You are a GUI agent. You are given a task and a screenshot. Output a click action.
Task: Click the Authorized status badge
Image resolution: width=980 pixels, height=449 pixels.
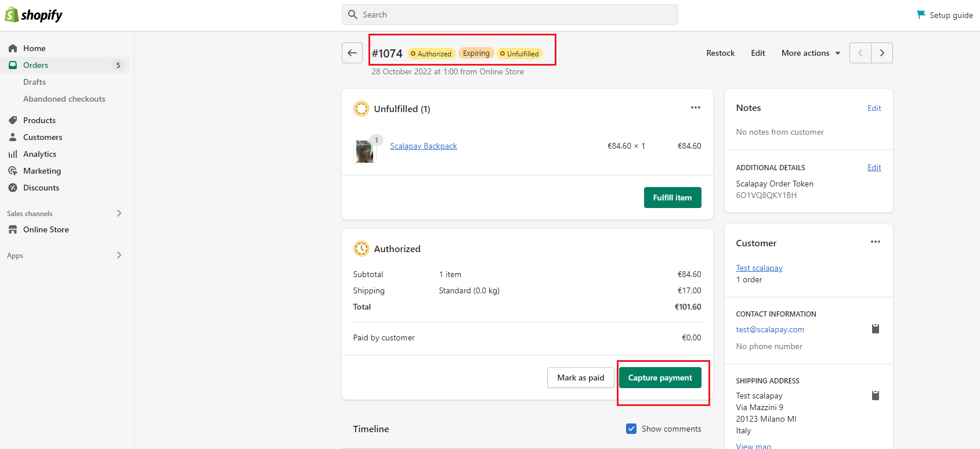(x=431, y=53)
